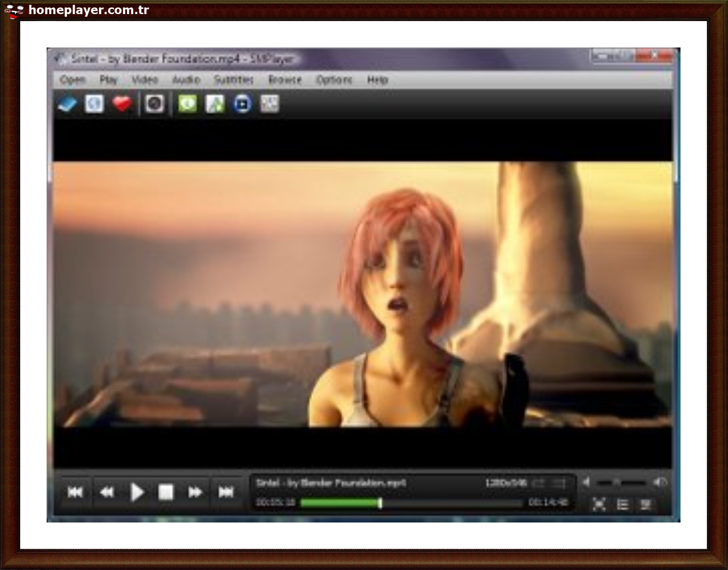Open the green information icon on the toolbar
Image resolution: width=728 pixels, height=570 pixels.
click(188, 104)
